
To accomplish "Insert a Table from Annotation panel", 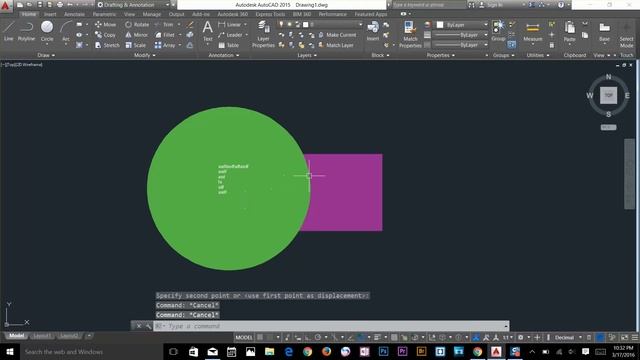I will [229, 45].
